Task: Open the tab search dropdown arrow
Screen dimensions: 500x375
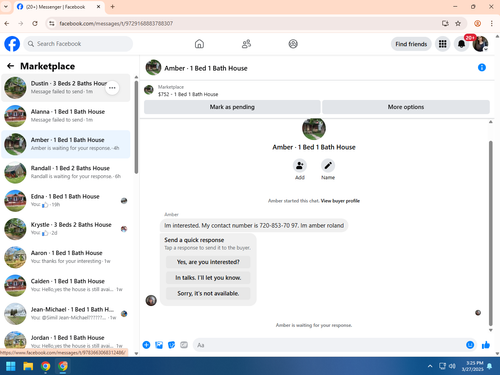Action: point(6,6)
